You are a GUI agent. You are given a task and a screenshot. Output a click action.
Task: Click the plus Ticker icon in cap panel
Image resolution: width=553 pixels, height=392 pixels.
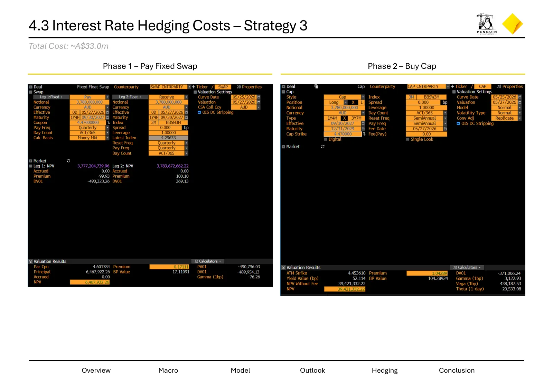452,86
